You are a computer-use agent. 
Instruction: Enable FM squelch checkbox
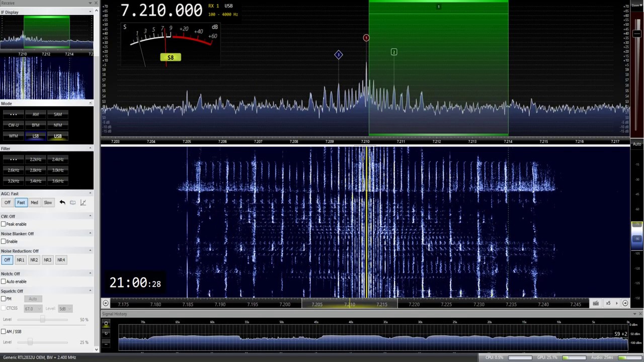[x=4, y=299]
